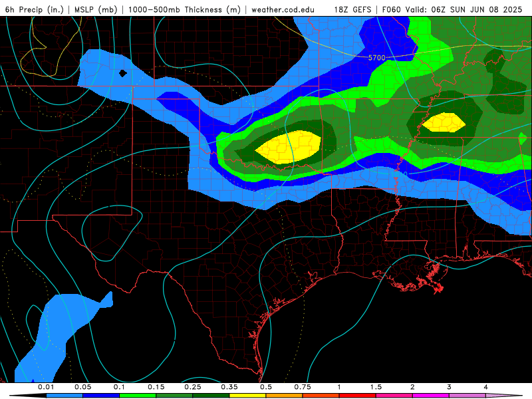532x399 pixels.
Task: Select the orchid 3–4 legend swatch
Action: (467, 396)
